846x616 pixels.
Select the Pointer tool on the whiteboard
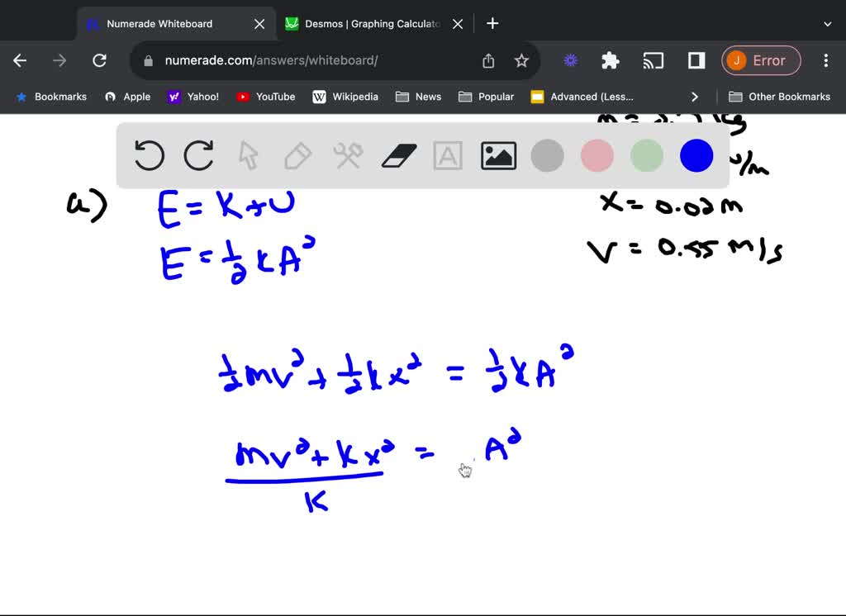pyautogui.click(x=247, y=155)
